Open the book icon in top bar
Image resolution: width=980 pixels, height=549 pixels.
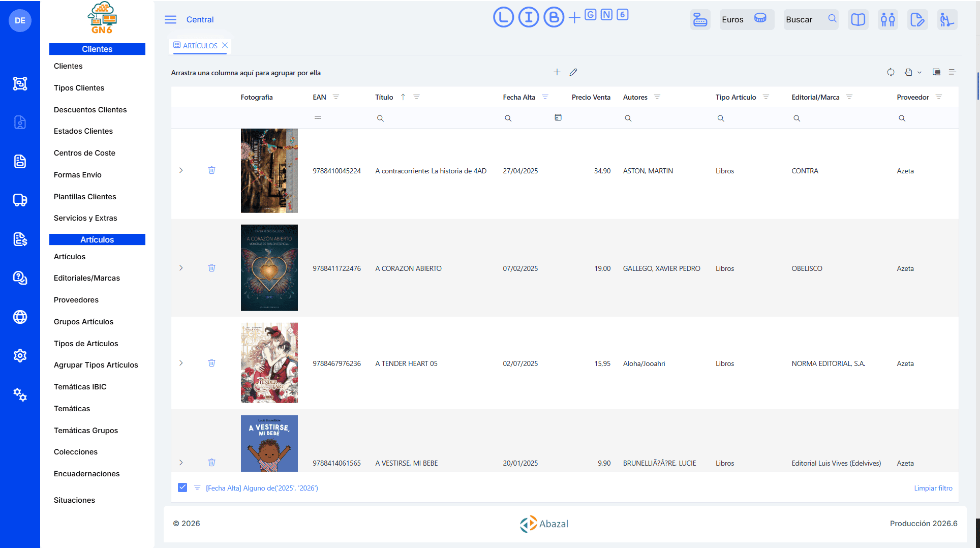point(858,19)
